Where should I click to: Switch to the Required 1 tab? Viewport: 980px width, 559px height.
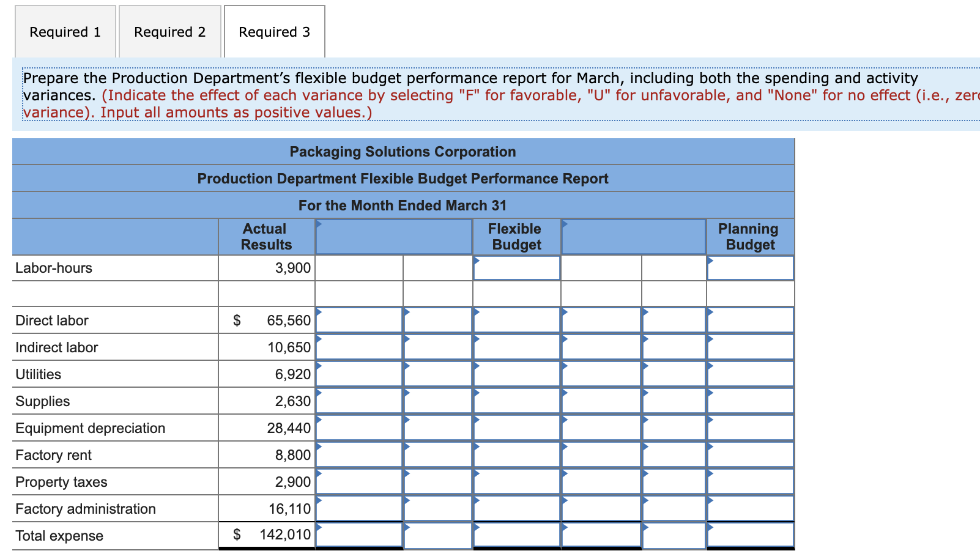(x=65, y=32)
